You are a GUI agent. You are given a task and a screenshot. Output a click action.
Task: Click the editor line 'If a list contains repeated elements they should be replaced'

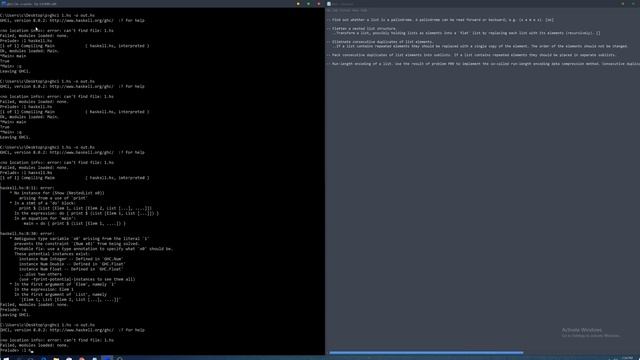pos(480,46)
